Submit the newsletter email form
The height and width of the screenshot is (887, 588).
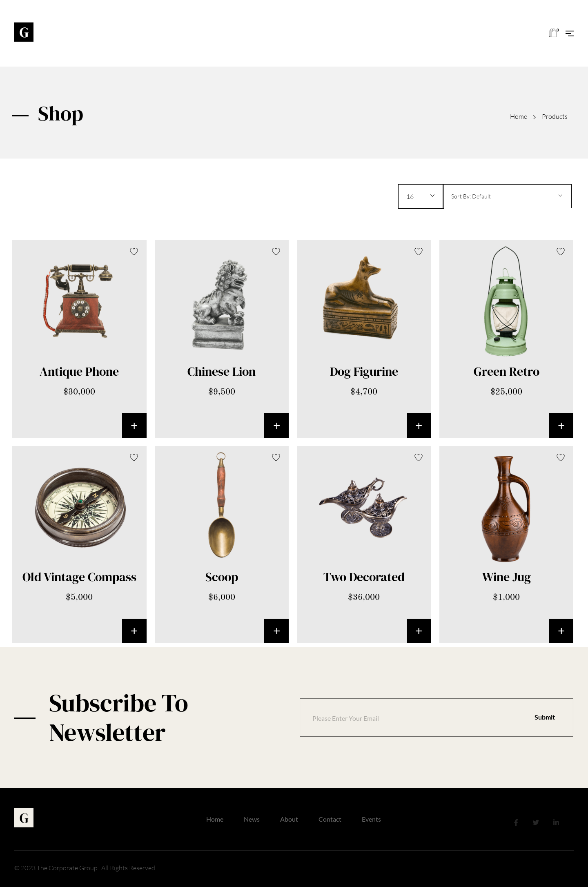[x=544, y=718]
